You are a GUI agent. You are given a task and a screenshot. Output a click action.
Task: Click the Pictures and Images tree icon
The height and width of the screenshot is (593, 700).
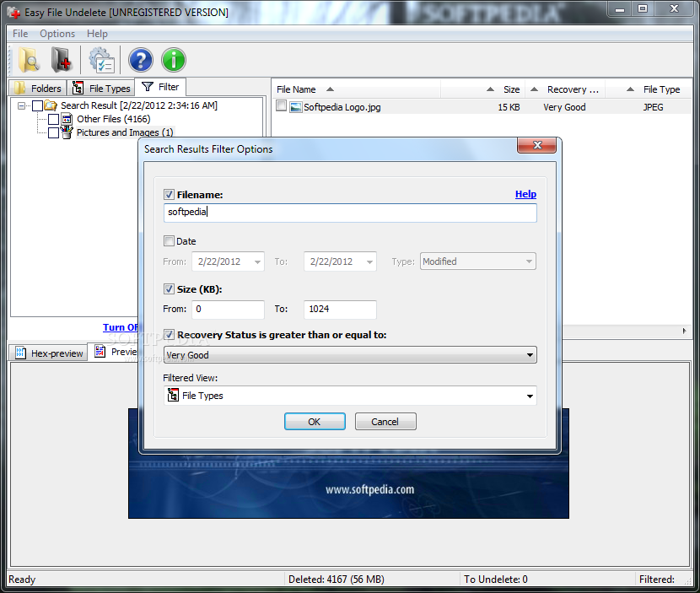point(67,132)
